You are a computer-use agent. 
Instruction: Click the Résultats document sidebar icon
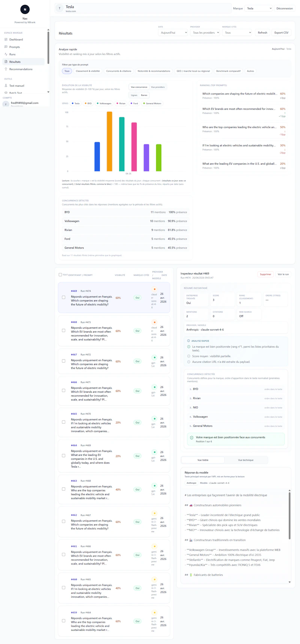point(6,62)
